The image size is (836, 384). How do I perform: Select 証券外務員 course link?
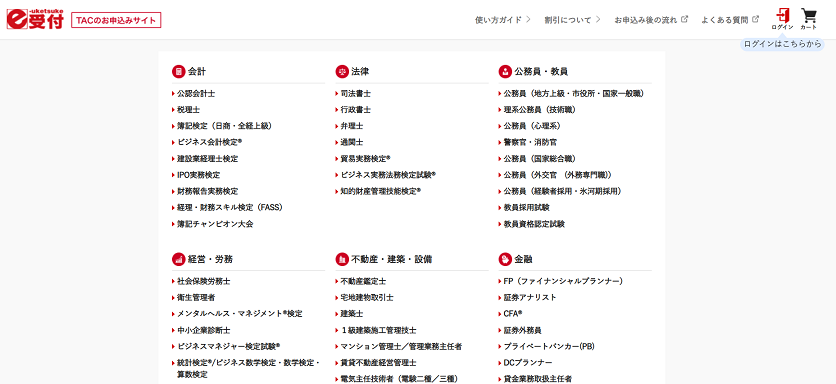coord(523,330)
